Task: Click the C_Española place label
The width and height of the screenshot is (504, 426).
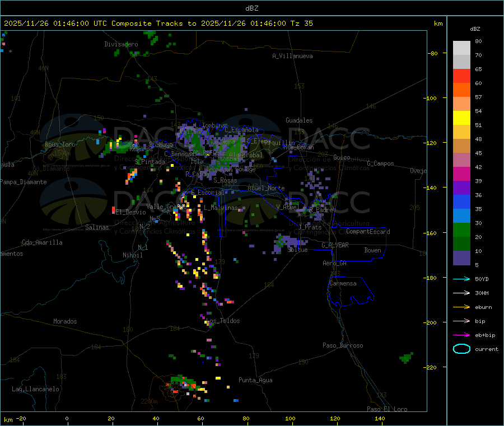Action: (241, 130)
